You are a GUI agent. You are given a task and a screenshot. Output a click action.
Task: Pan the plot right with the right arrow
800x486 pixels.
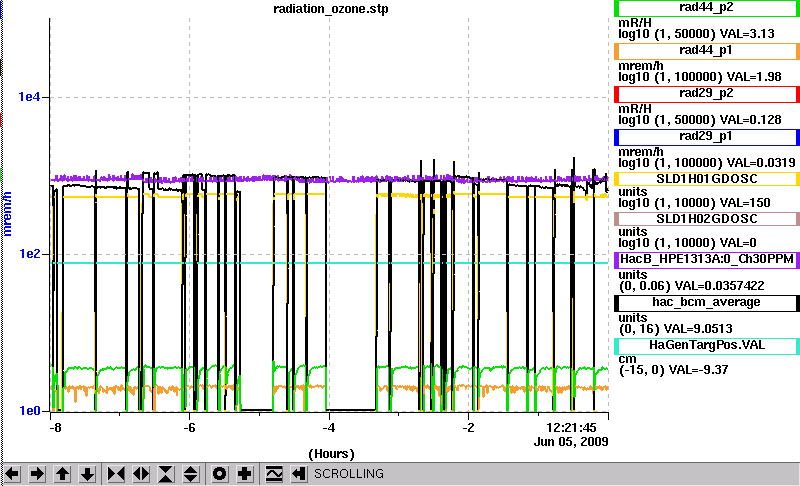(x=37, y=474)
